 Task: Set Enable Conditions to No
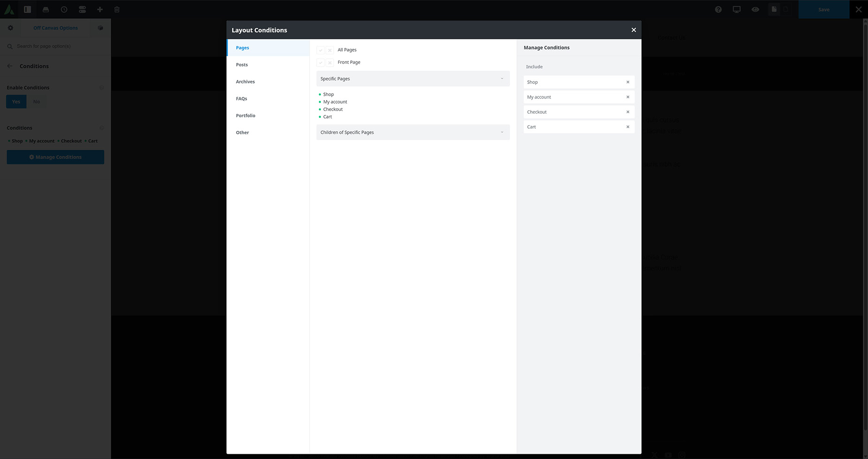click(x=37, y=102)
